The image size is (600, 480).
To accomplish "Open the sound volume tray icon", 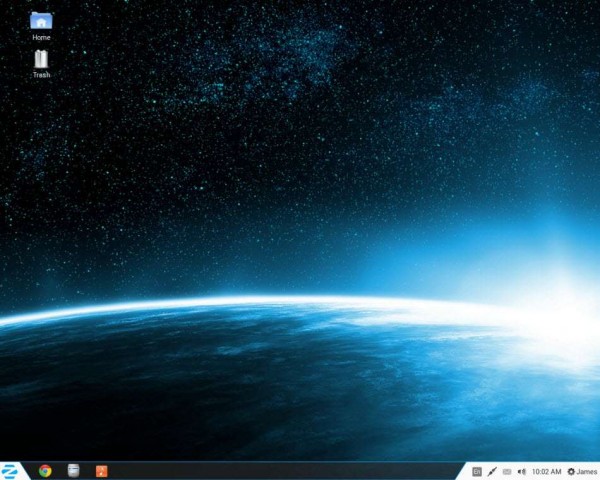I will (521, 472).
